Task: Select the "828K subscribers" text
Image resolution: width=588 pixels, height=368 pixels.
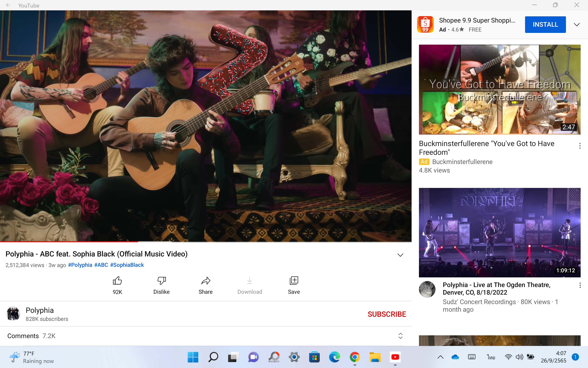Action: click(x=47, y=319)
